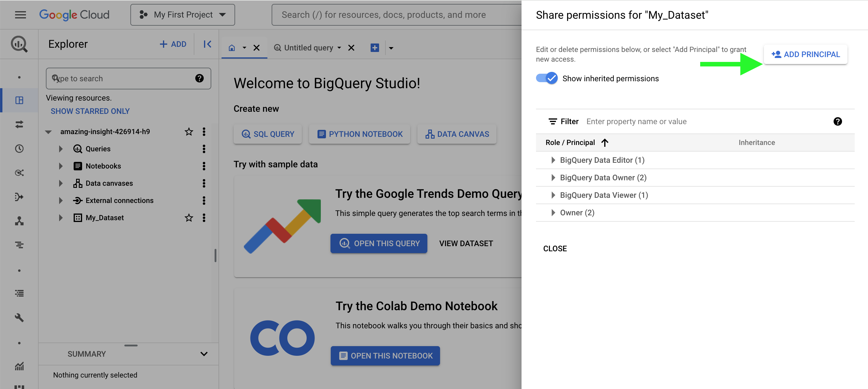This screenshot has width=868, height=389.
Task: Expand the My_Dataset tree node
Action: 61,218
